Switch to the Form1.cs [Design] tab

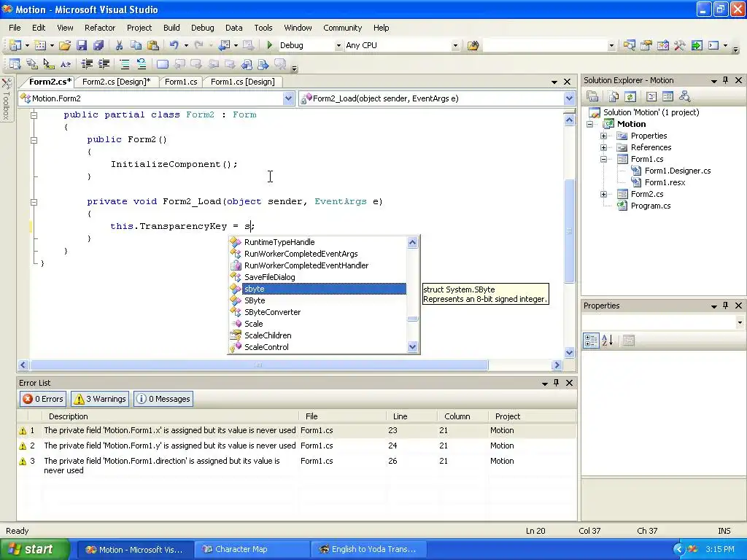tap(242, 82)
